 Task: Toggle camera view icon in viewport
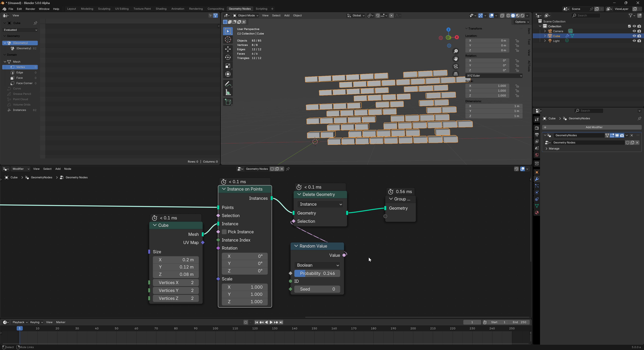456,66
